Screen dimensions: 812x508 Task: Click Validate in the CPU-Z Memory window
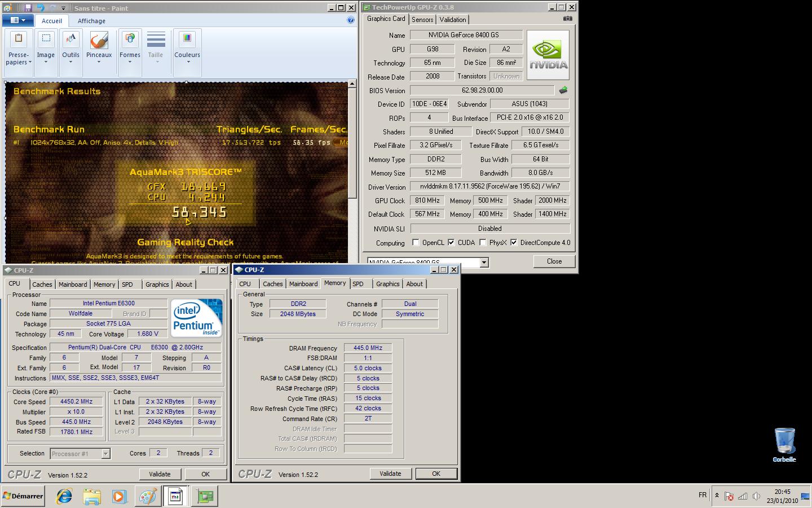pyautogui.click(x=390, y=474)
